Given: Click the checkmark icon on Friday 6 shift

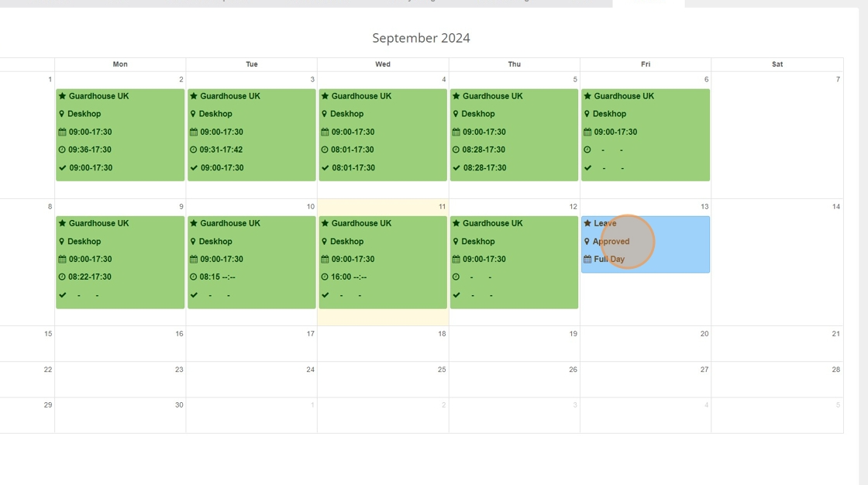Looking at the screenshot, I should coord(587,168).
